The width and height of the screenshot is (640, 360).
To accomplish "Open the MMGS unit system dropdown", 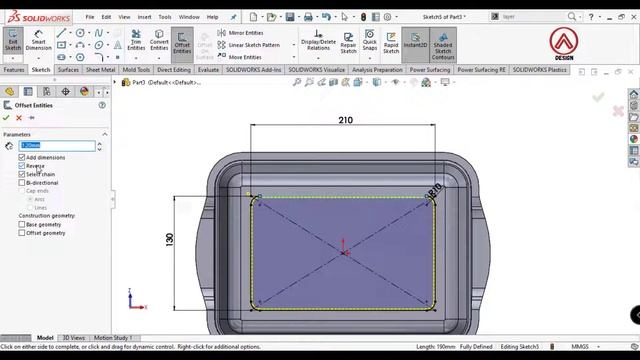I will click(599, 347).
